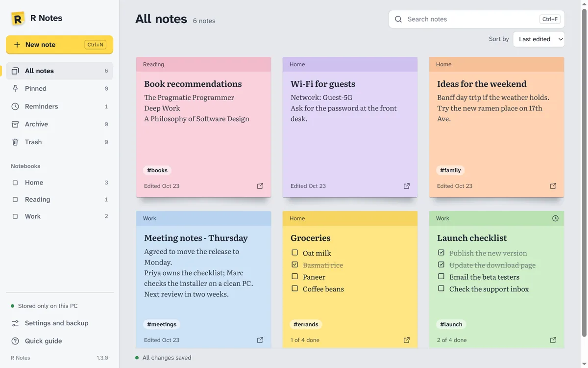Click the #errands tag
588x368 pixels.
tap(306, 324)
